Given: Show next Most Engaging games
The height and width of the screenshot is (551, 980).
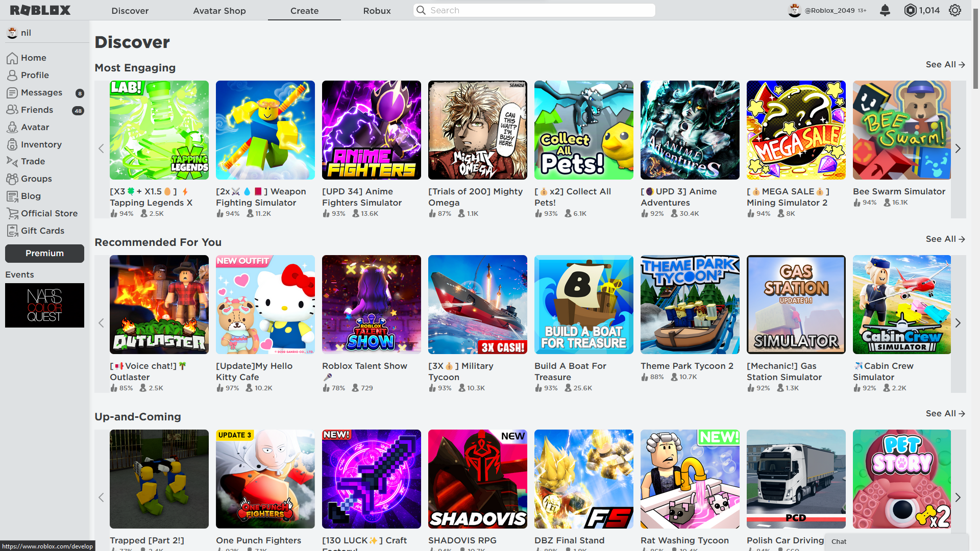Looking at the screenshot, I should click(x=958, y=149).
